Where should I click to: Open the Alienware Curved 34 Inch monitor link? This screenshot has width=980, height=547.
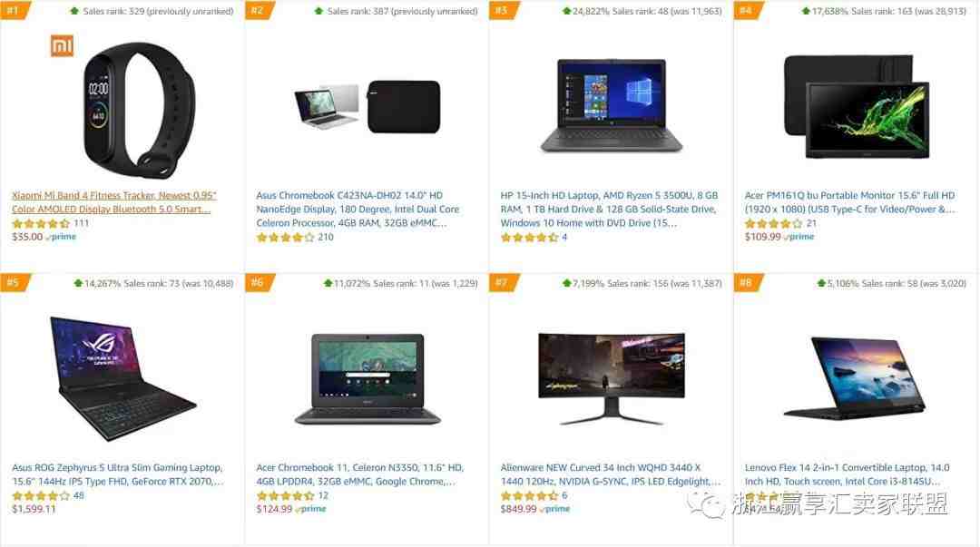coord(610,474)
